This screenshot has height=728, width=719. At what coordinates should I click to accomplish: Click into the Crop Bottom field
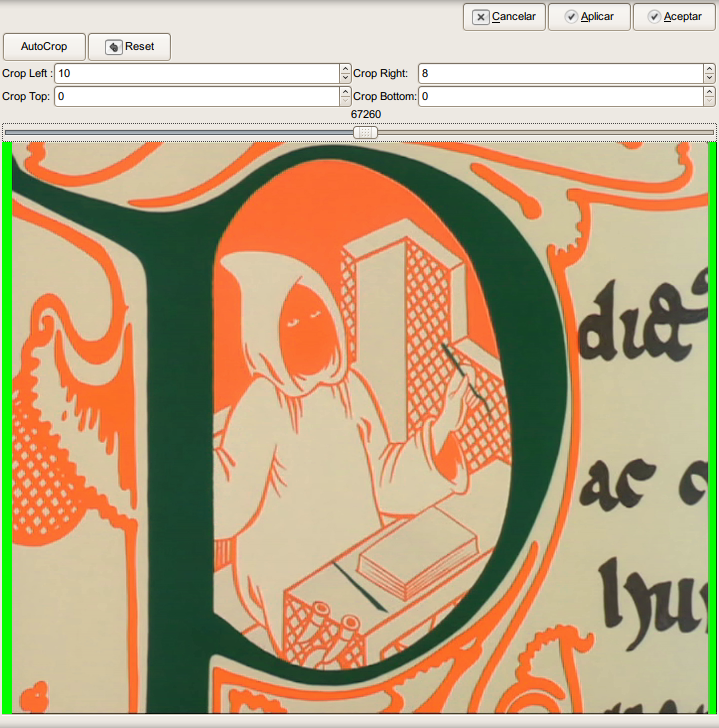pyautogui.click(x=558, y=96)
